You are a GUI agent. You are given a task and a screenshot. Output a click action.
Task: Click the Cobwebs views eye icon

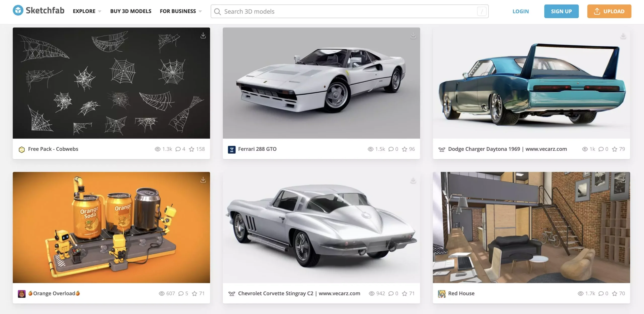tap(157, 149)
